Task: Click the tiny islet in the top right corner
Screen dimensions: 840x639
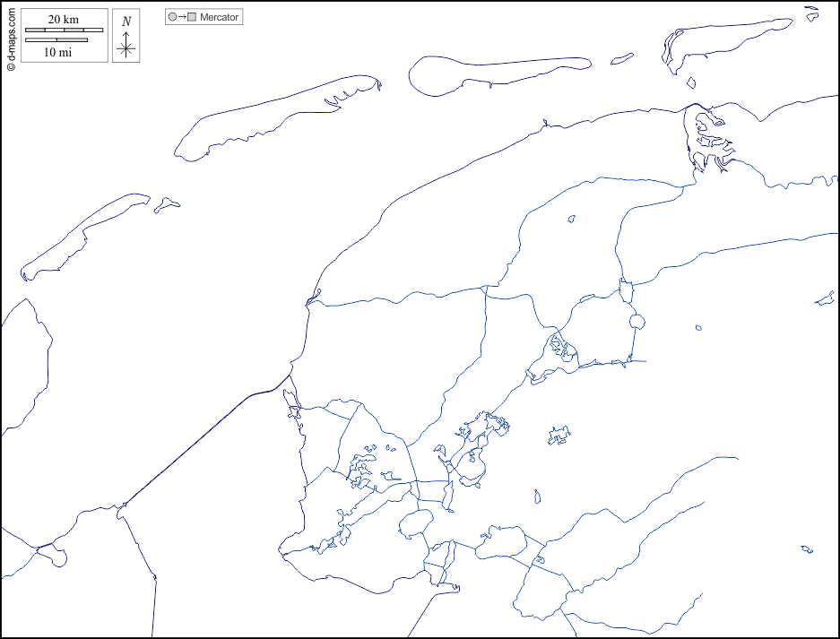Action: (x=811, y=13)
